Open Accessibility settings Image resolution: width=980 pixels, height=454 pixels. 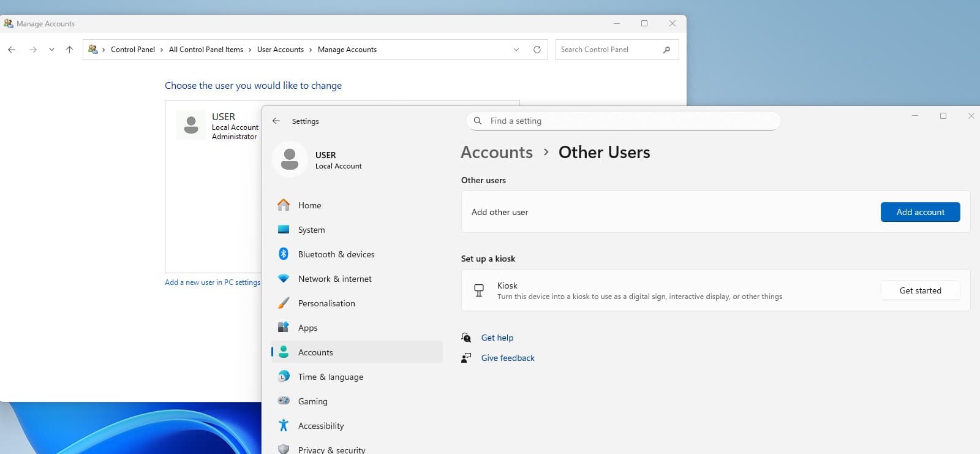320,426
